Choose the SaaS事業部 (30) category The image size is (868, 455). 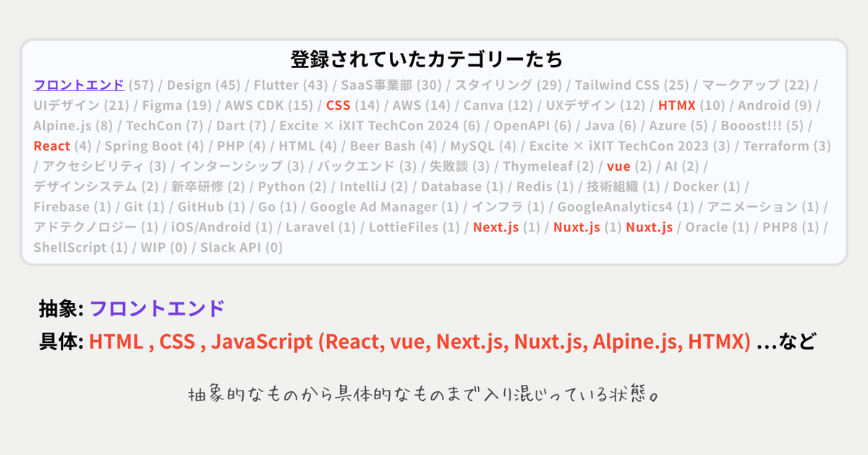click(x=391, y=85)
